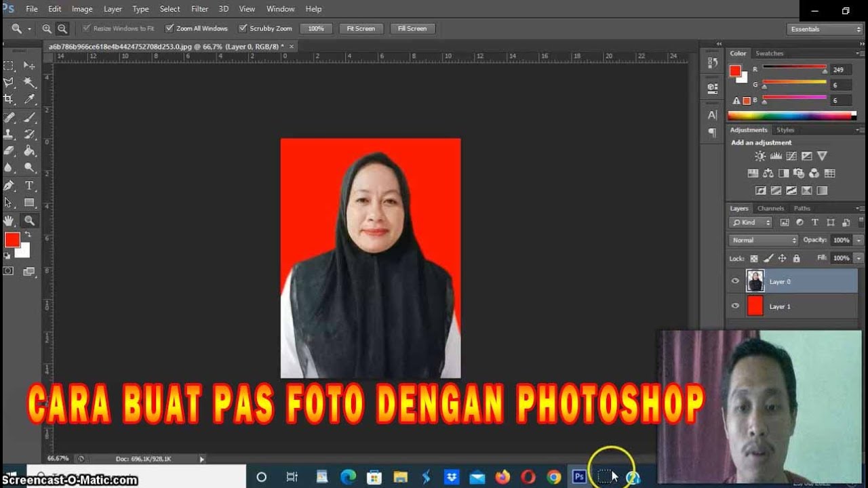Select the Eyedropper tool
The height and width of the screenshot is (488, 868).
pyautogui.click(x=29, y=100)
